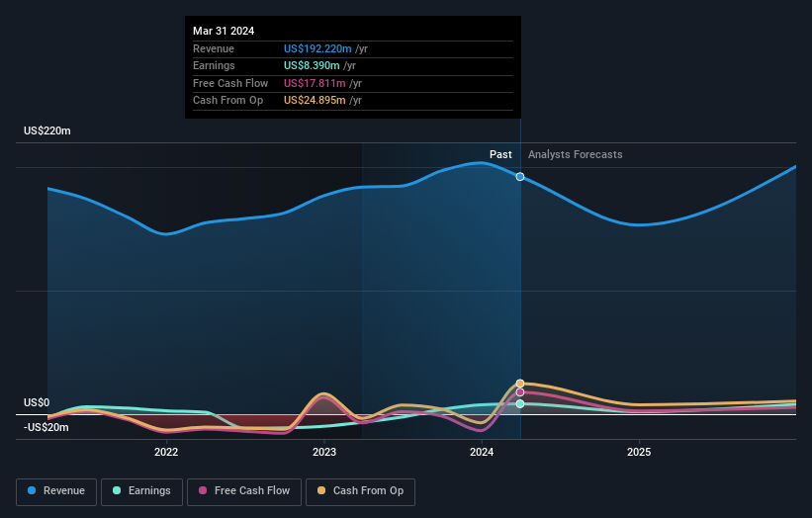812x518 pixels.
Task: Click the US$0 y-axis label
Action: click(x=37, y=402)
